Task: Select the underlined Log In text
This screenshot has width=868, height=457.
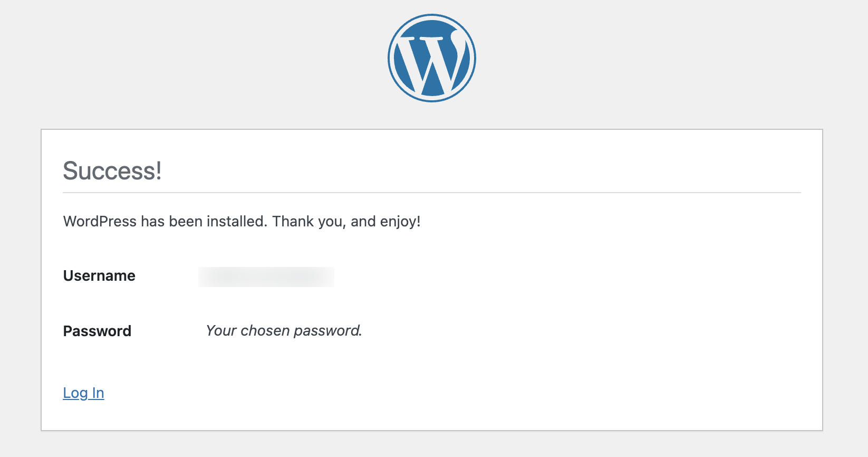Action: pos(83,393)
